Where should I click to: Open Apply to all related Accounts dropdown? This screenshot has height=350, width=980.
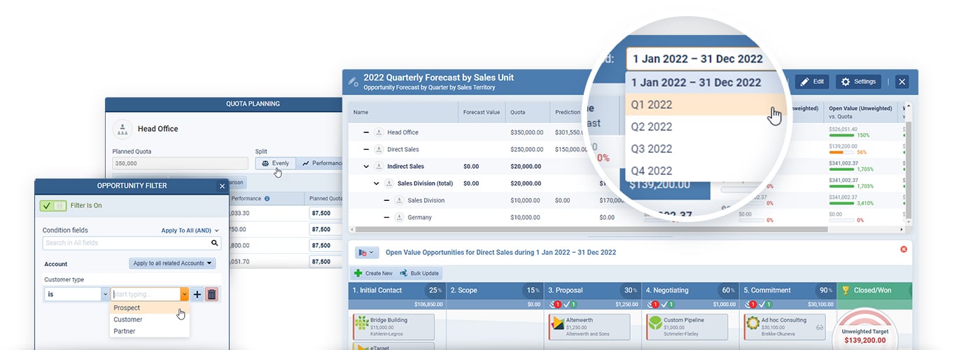point(172,263)
